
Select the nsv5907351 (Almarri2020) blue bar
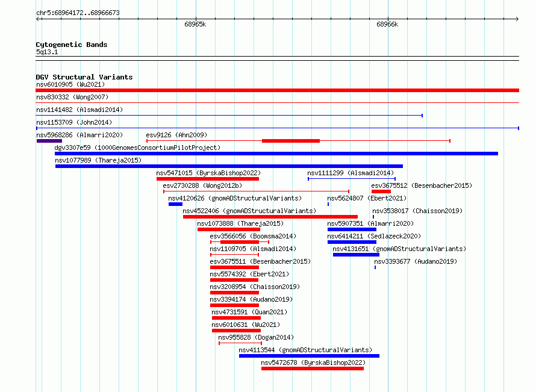(x=352, y=229)
